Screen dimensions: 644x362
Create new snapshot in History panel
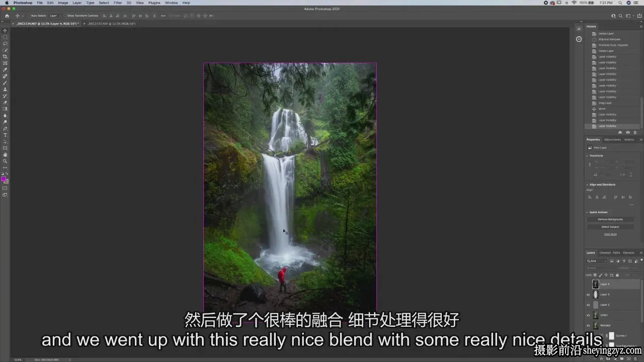pyautogui.click(x=627, y=132)
